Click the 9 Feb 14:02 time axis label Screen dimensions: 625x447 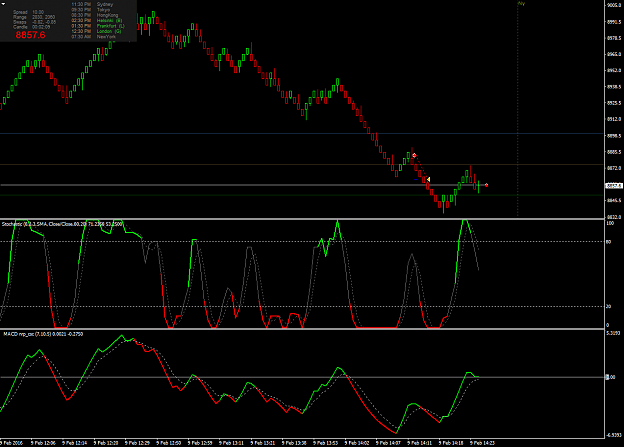pos(357,443)
